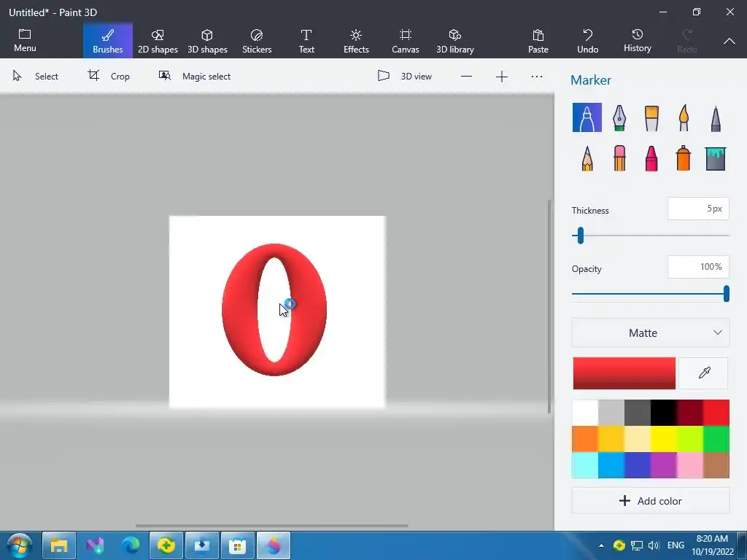Viewport: 747px width, 560px height.
Task: Choose the purple color swatch
Action: (664, 464)
